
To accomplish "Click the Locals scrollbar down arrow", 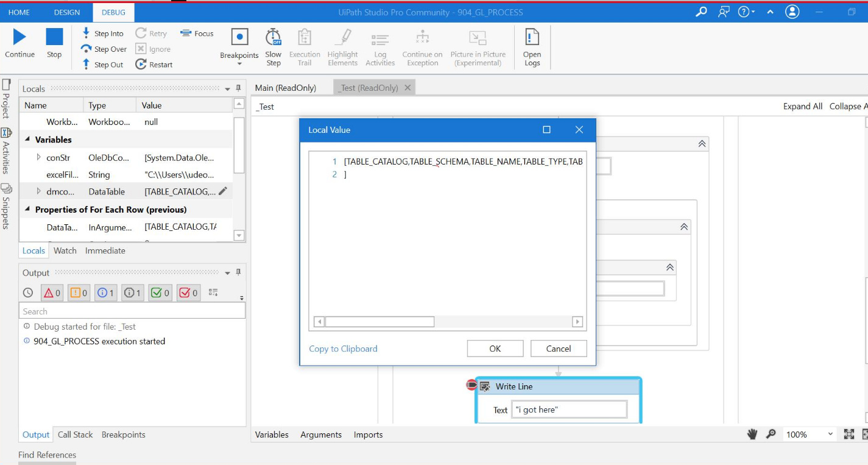I will [239, 235].
